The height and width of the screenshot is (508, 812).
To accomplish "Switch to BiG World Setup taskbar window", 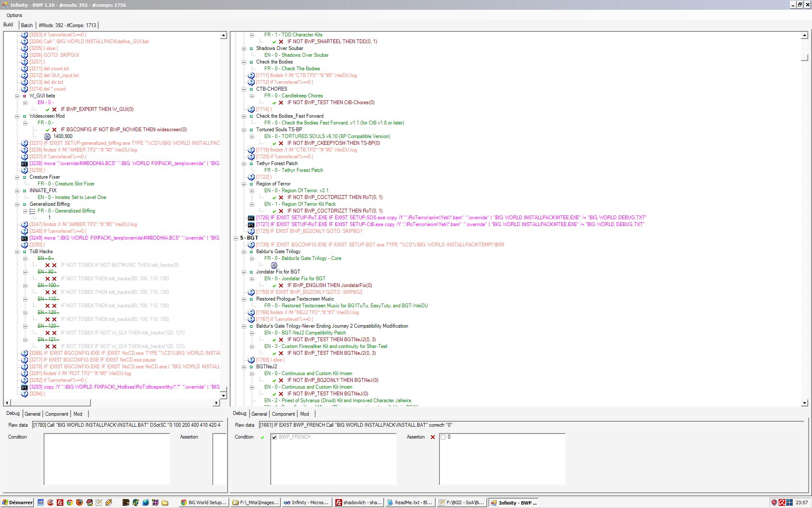I will pos(203,502).
